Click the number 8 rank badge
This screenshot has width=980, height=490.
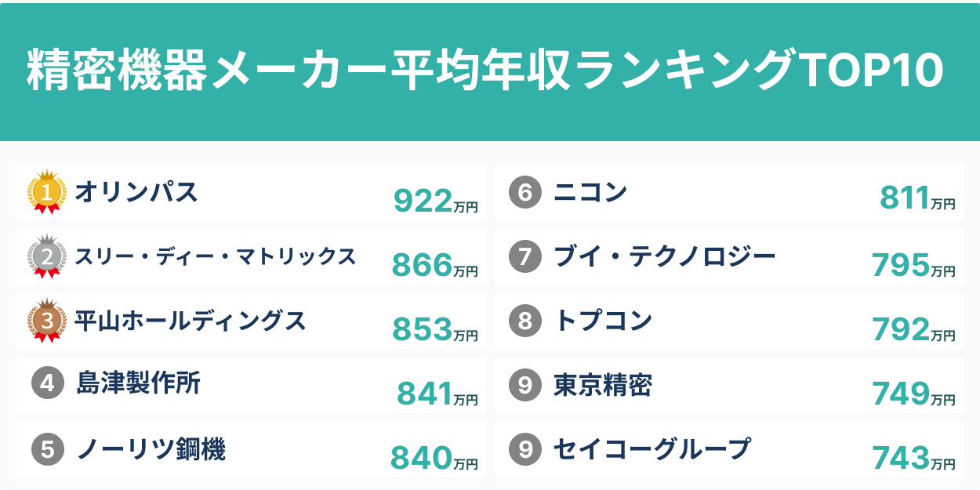tap(525, 321)
